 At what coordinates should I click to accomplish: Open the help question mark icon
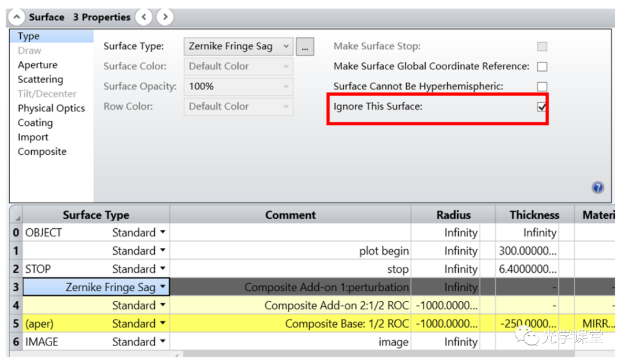coord(597,187)
